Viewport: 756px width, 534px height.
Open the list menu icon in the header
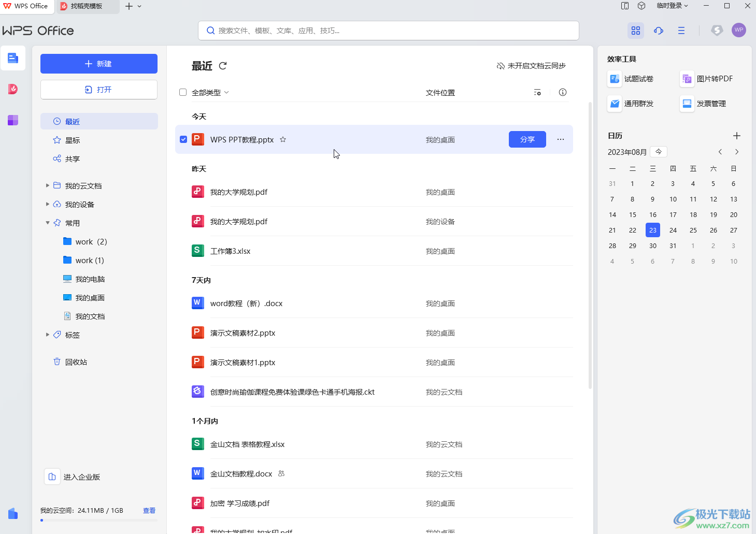pos(681,31)
